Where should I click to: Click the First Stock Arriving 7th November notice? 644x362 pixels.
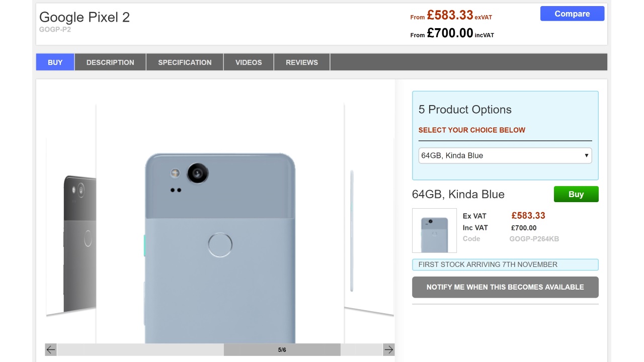(505, 264)
